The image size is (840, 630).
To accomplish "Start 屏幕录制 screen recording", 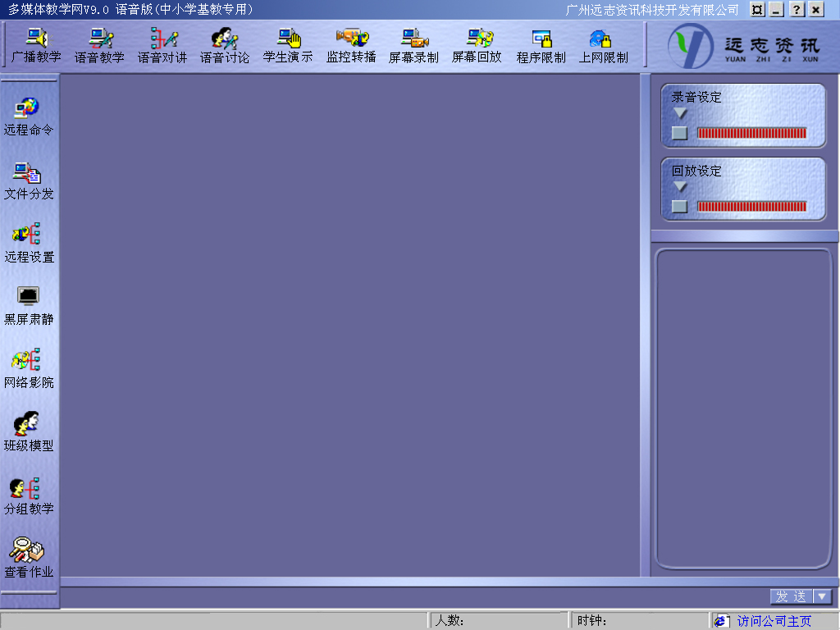I will (x=413, y=46).
